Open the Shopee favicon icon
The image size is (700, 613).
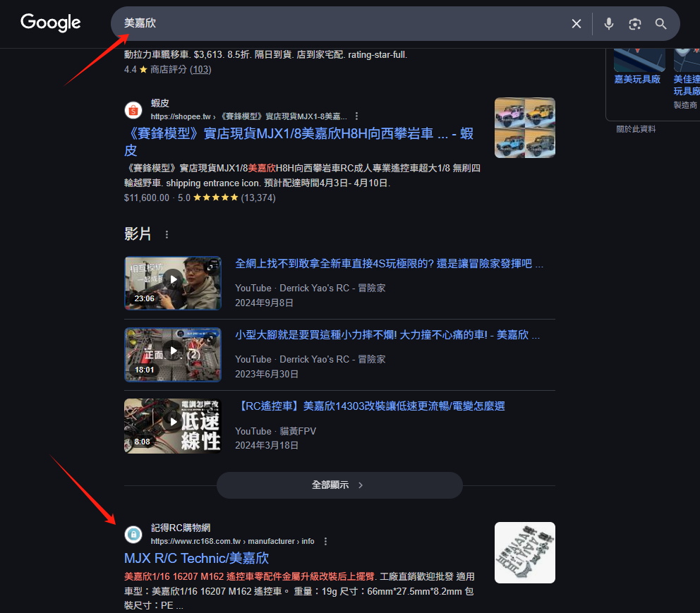[133, 110]
